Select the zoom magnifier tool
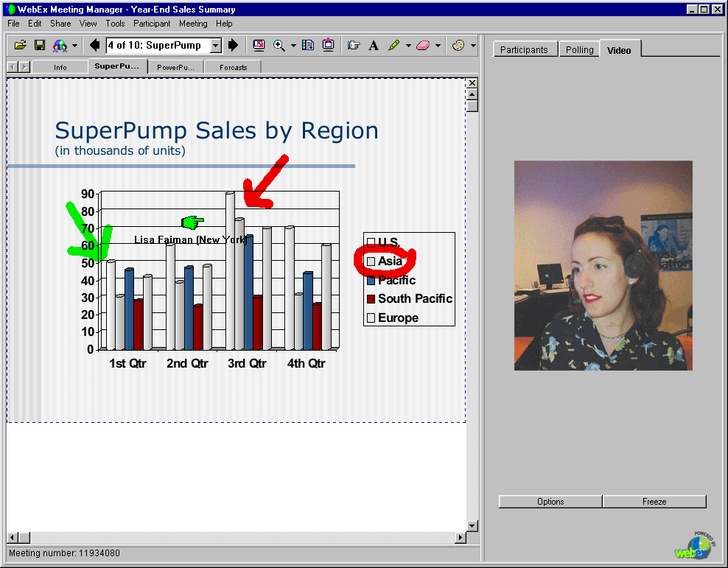The width and height of the screenshot is (728, 568). click(279, 46)
